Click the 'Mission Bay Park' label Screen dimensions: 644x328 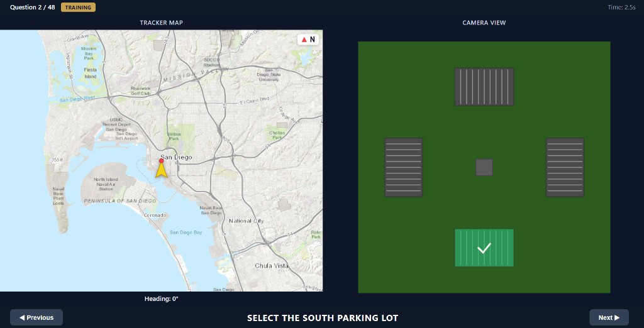click(89, 54)
